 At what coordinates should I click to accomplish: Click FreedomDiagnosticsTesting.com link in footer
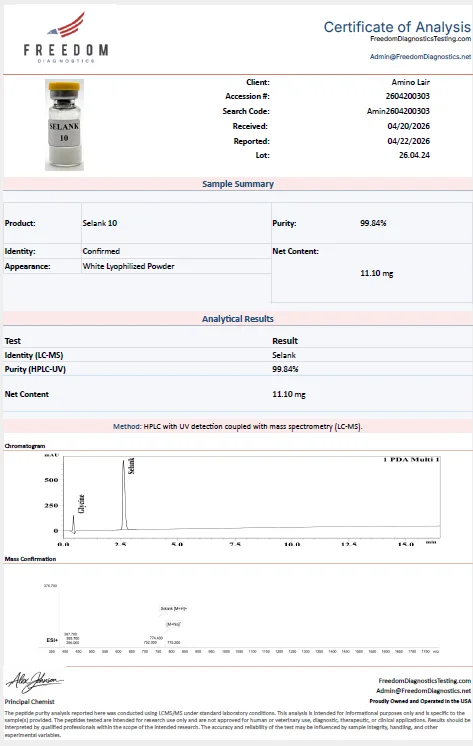tap(424, 681)
